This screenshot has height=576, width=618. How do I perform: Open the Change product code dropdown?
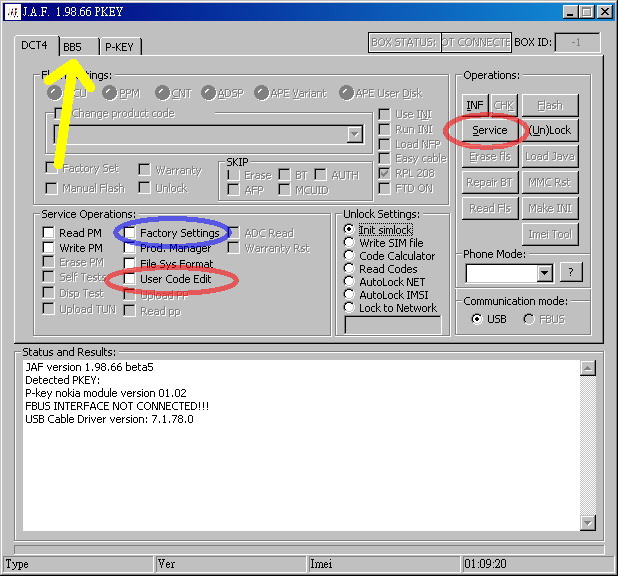[355, 134]
